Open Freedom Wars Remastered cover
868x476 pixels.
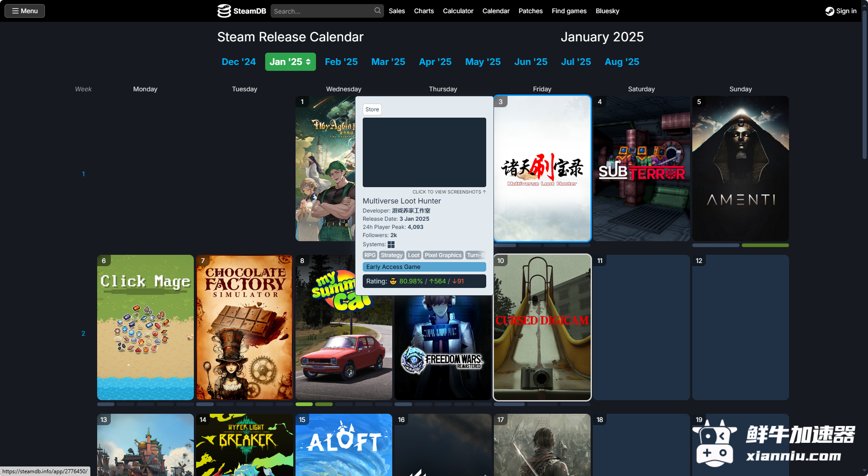tap(443, 347)
